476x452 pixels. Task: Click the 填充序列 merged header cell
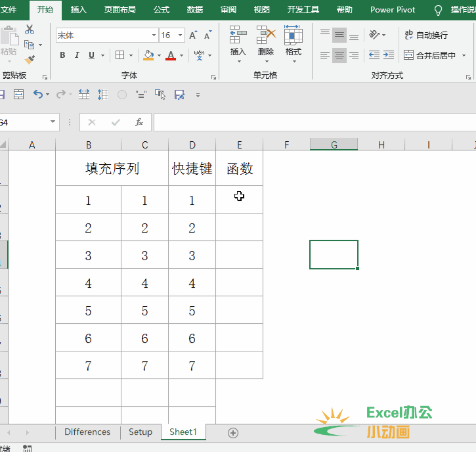112,168
